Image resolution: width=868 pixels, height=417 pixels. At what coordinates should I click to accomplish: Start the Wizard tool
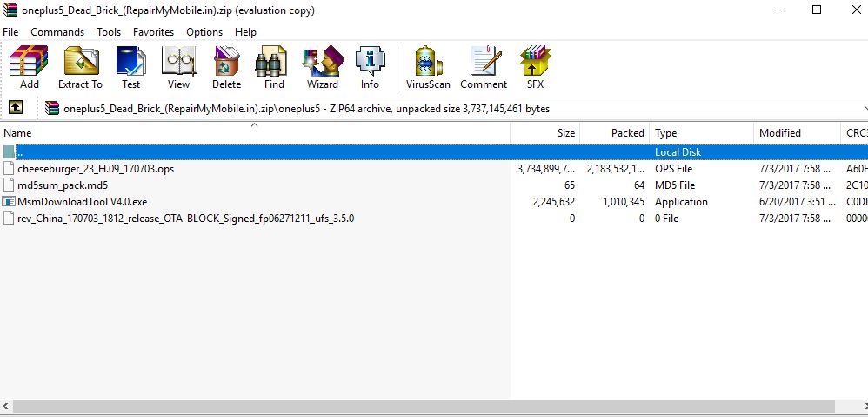[x=322, y=68]
